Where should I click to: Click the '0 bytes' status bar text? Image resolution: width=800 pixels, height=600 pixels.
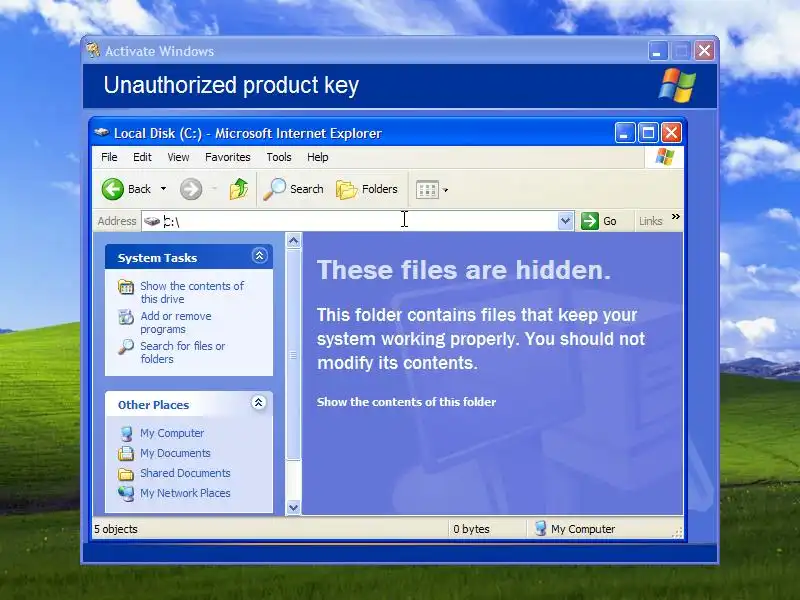click(471, 529)
